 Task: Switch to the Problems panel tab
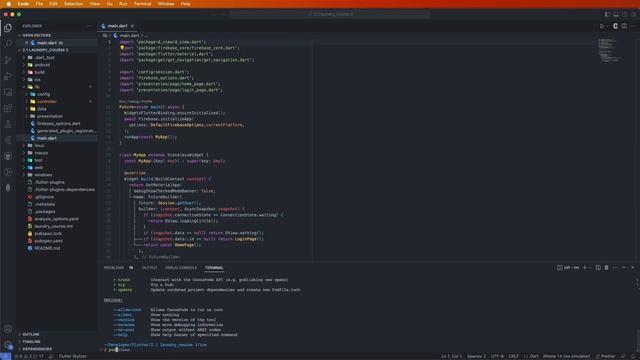point(114,268)
